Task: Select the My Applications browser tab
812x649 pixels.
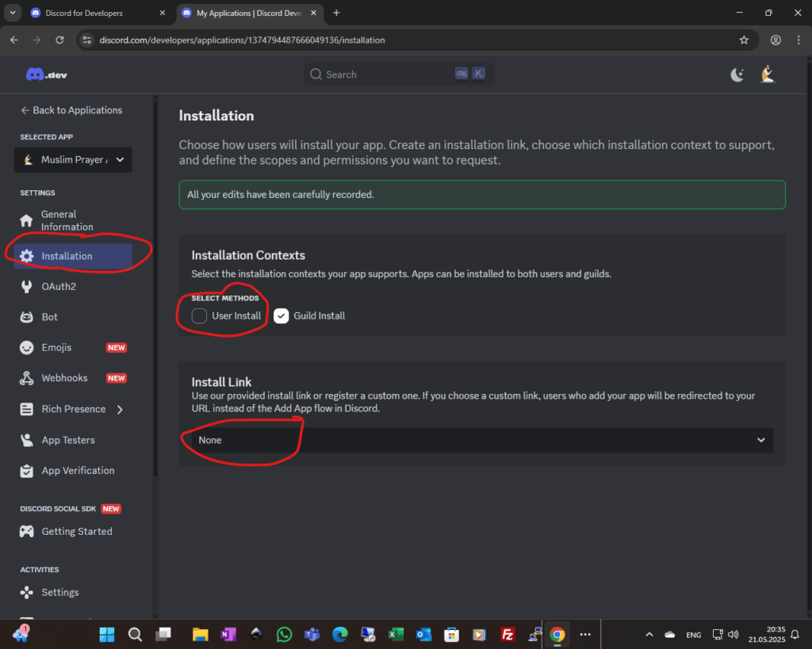Action: [250, 13]
